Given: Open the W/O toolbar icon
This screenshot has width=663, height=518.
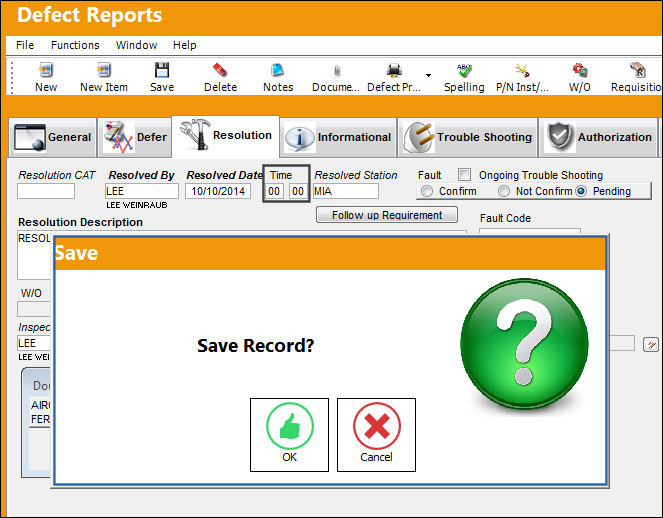Looking at the screenshot, I should pos(580,70).
